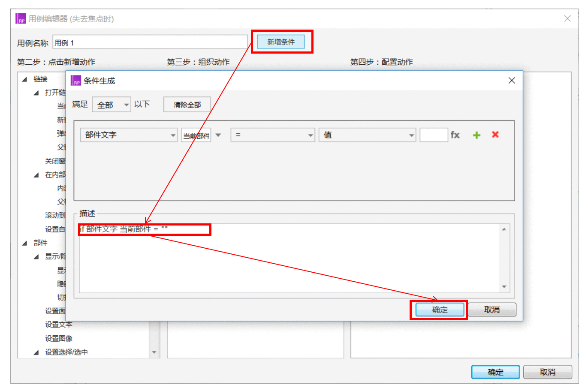Click the value input field beside fx

pyautogui.click(x=434, y=135)
